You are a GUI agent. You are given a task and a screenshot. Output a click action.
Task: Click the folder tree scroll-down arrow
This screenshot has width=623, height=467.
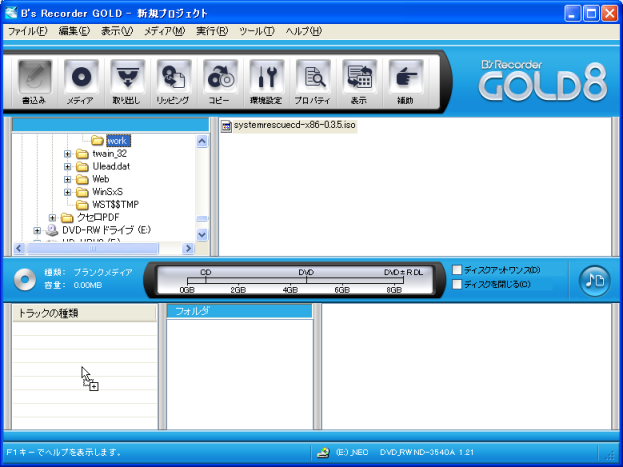point(202,234)
